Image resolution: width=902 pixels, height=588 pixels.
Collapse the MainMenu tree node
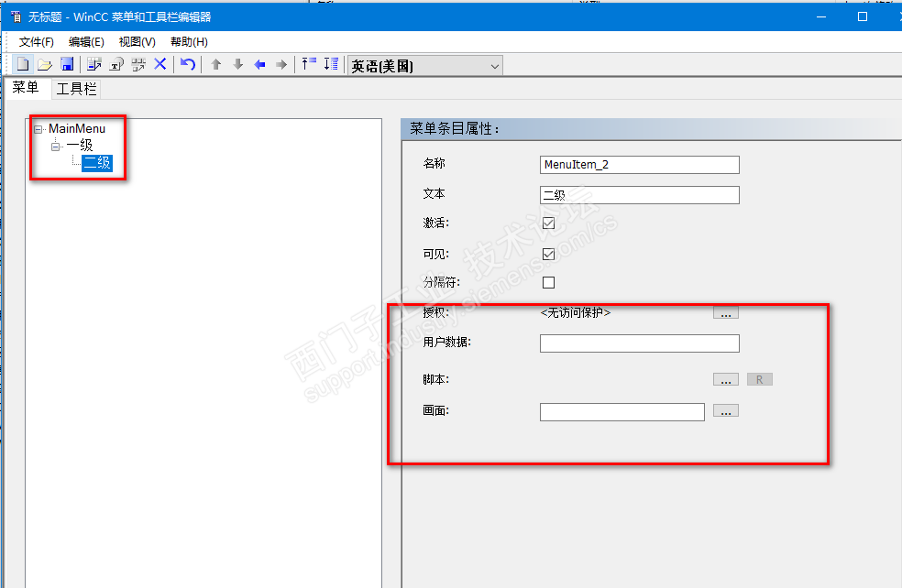tap(38, 129)
